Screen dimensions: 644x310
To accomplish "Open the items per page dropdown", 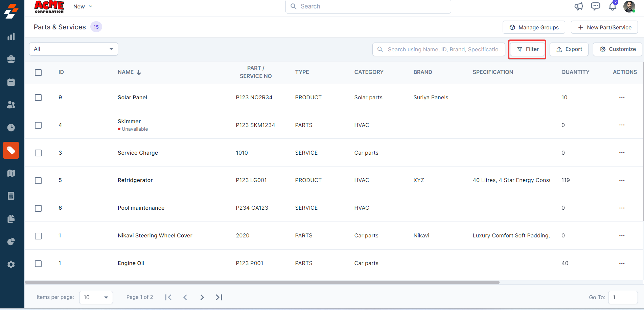I will pyautogui.click(x=96, y=298).
